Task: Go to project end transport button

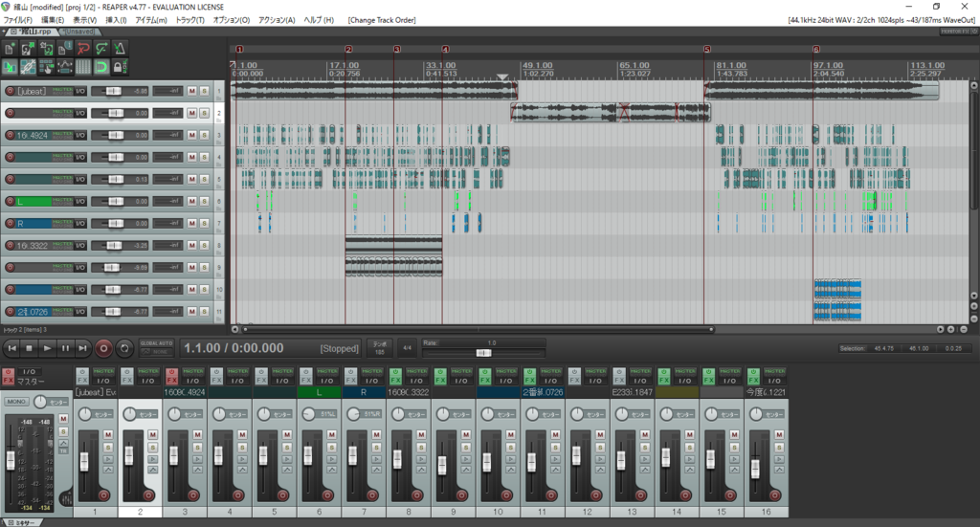Action: (82, 348)
